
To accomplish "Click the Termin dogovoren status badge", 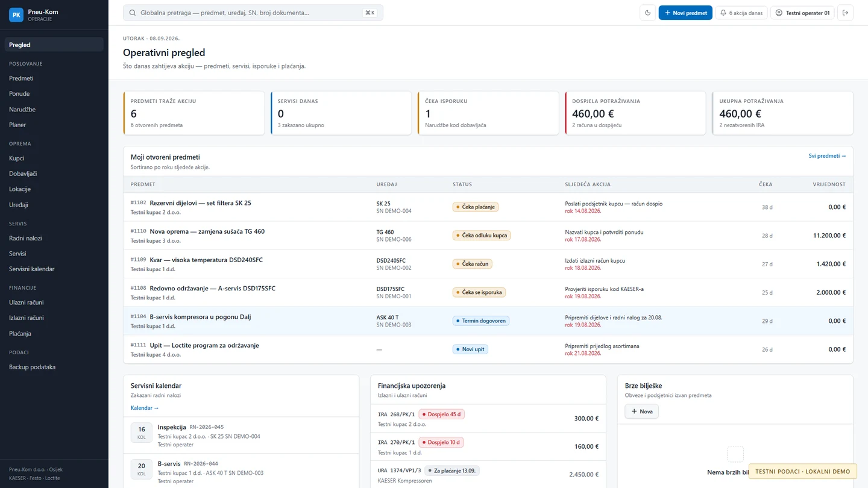I will (x=481, y=321).
